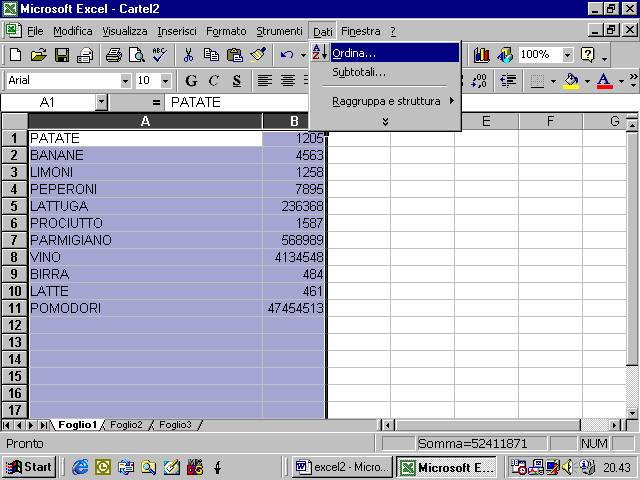This screenshot has height=480, width=640.
Task: Copy selection with the Copy icon
Action: point(211,55)
